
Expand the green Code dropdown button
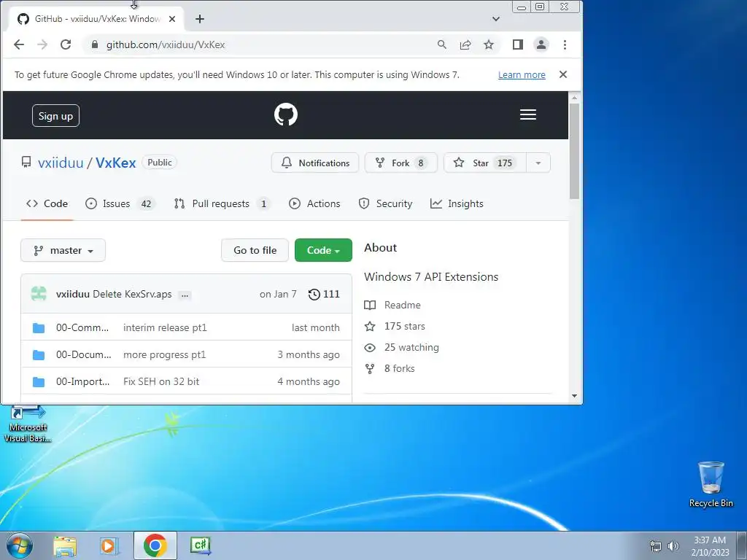coord(323,251)
